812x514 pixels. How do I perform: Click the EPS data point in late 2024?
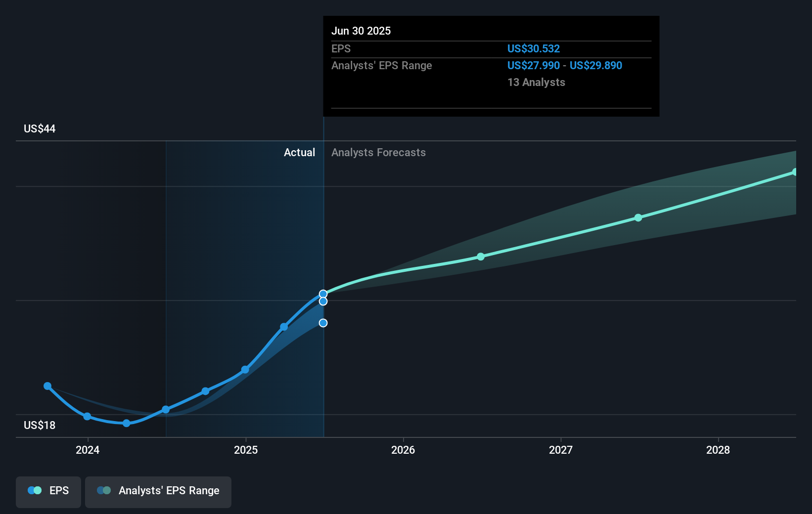(x=205, y=391)
